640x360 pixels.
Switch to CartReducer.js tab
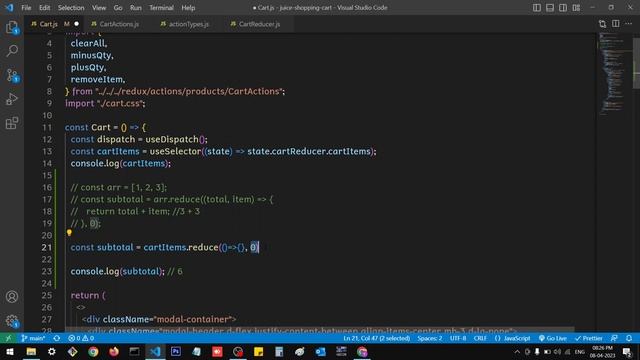(259, 24)
